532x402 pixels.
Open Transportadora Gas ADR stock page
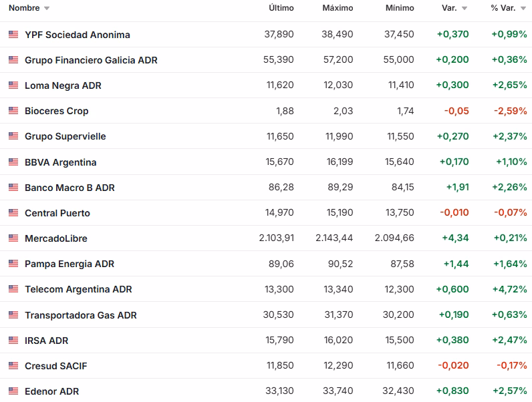pos(80,315)
